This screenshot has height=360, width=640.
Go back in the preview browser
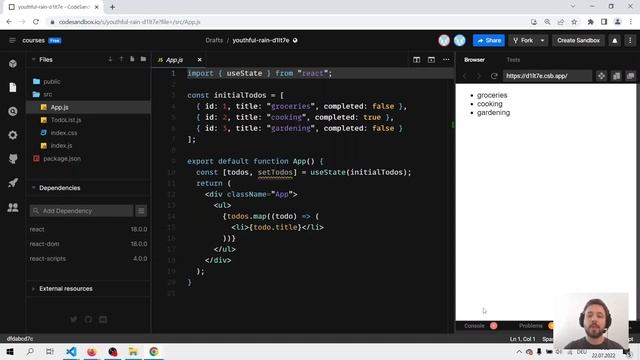point(464,76)
